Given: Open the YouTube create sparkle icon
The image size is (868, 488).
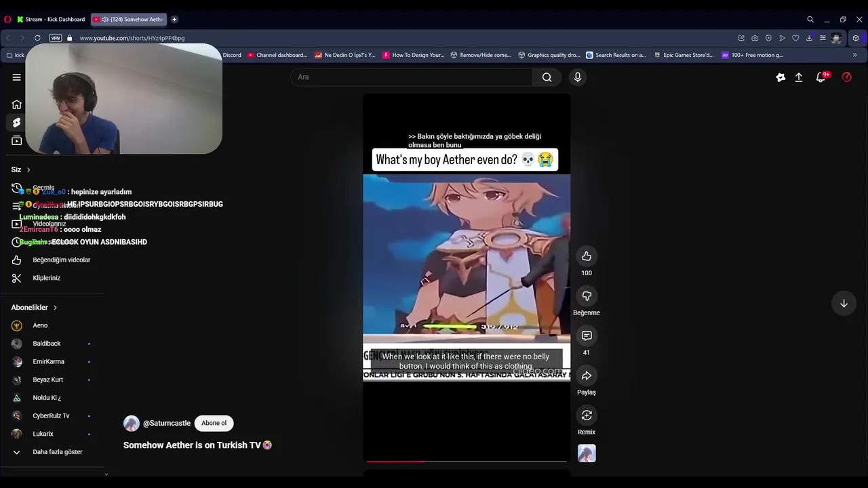Looking at the screenshot, I should 781,77.
